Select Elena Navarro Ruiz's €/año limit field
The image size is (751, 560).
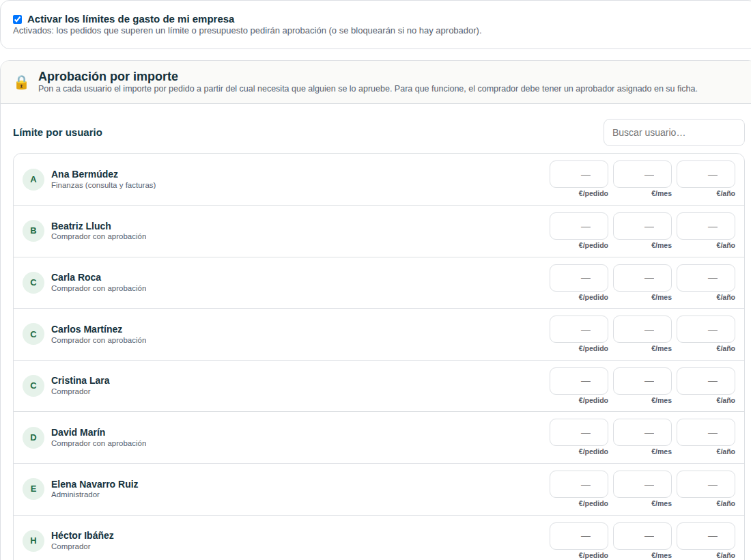706,484
